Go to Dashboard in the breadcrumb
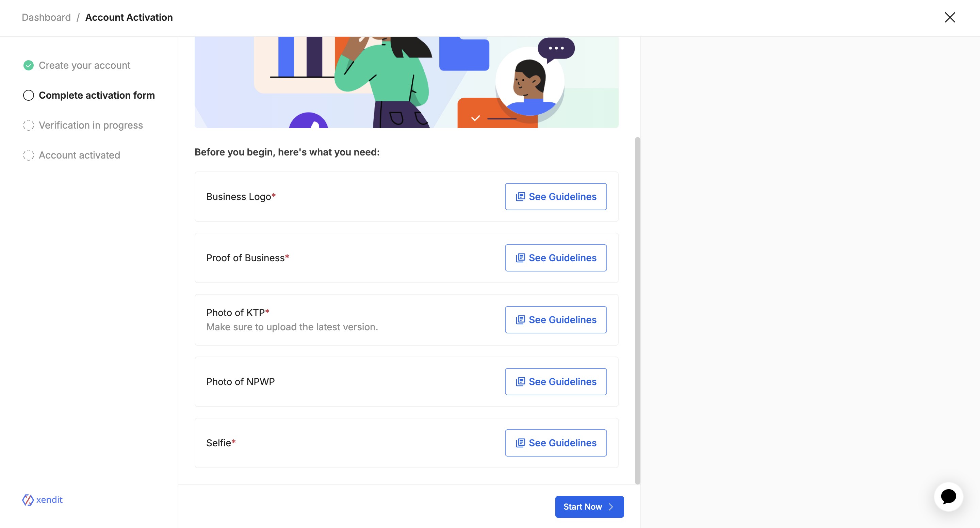The width and height of the screenshot is (980, 528). pos(46,17)
